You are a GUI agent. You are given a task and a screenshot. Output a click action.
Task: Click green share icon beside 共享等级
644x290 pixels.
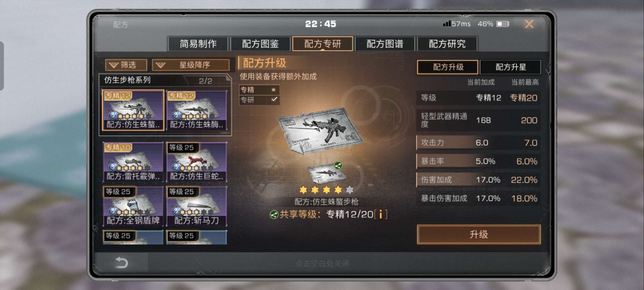(274, 215)
